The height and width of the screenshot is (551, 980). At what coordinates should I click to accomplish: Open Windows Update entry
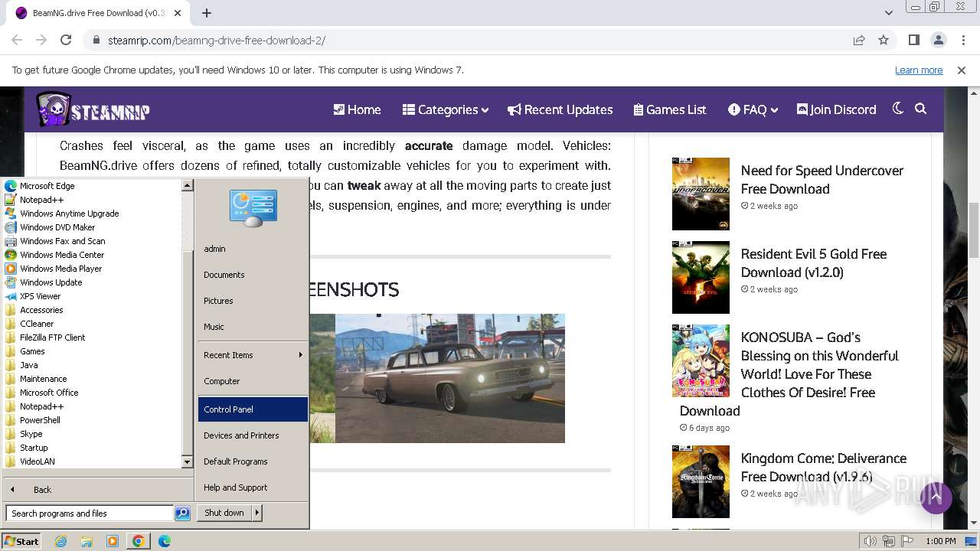(x=51, y=282)
